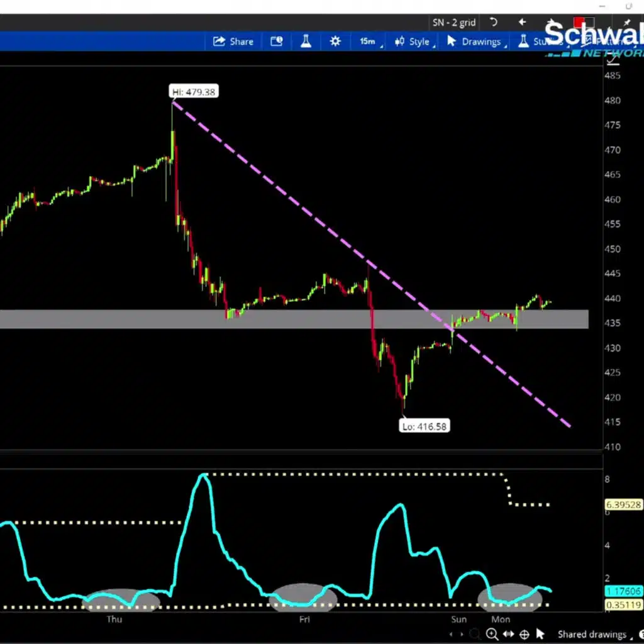The image size is (644, 644).
Task: Click the Thu label on time axis
Action: click(x=114, y=619)
